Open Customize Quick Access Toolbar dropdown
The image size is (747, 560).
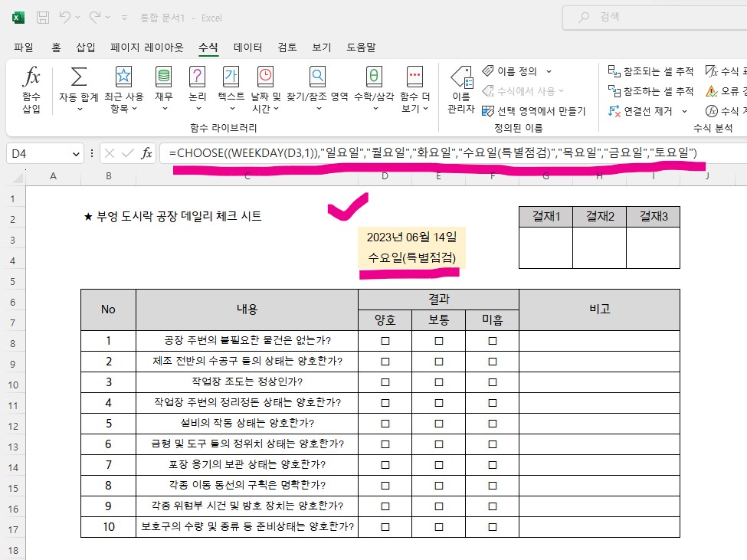(x=124, y=18)
